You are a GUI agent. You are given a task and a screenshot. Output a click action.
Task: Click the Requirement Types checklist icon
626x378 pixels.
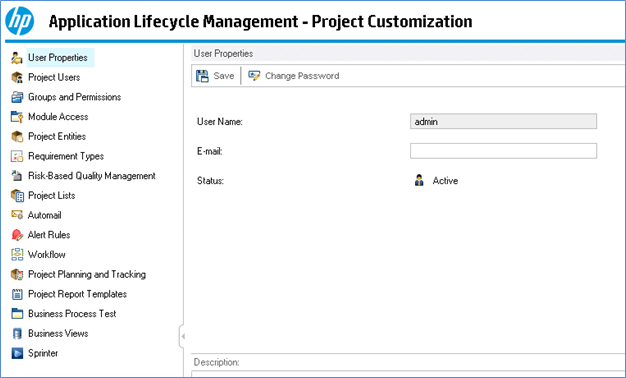[x=17, y=156]
